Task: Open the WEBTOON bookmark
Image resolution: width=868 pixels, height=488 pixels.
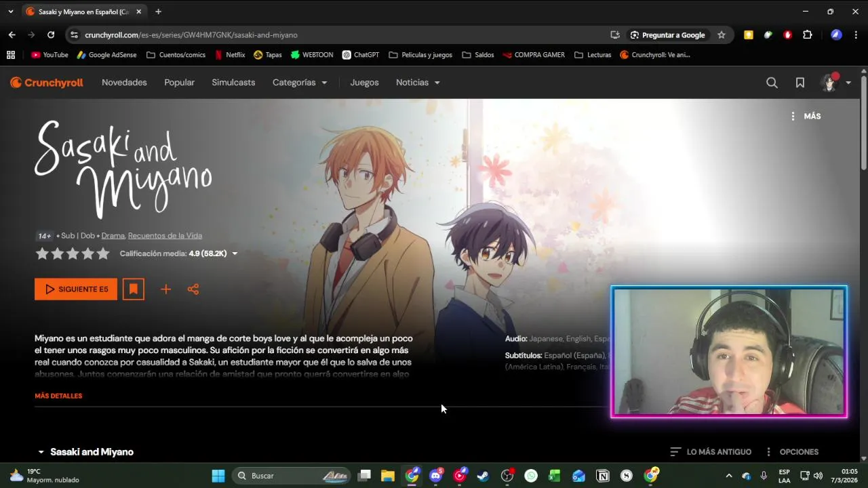Action: coord(312,55)
